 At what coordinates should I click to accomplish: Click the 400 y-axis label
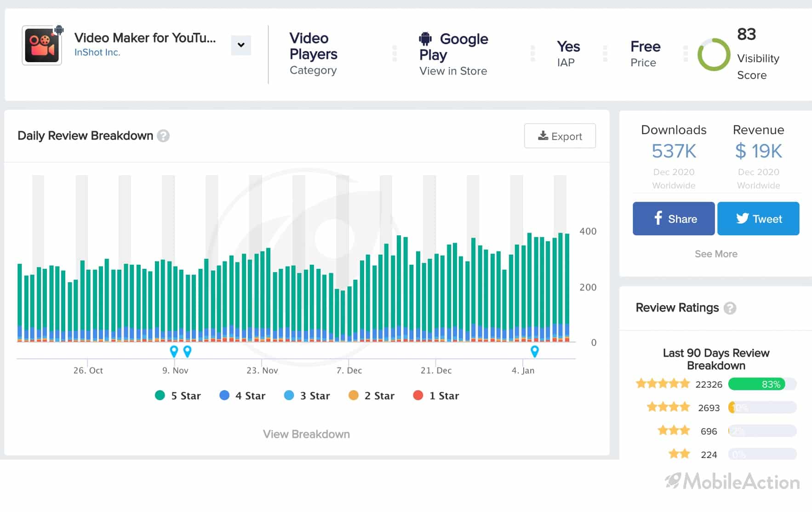point(588,231)
